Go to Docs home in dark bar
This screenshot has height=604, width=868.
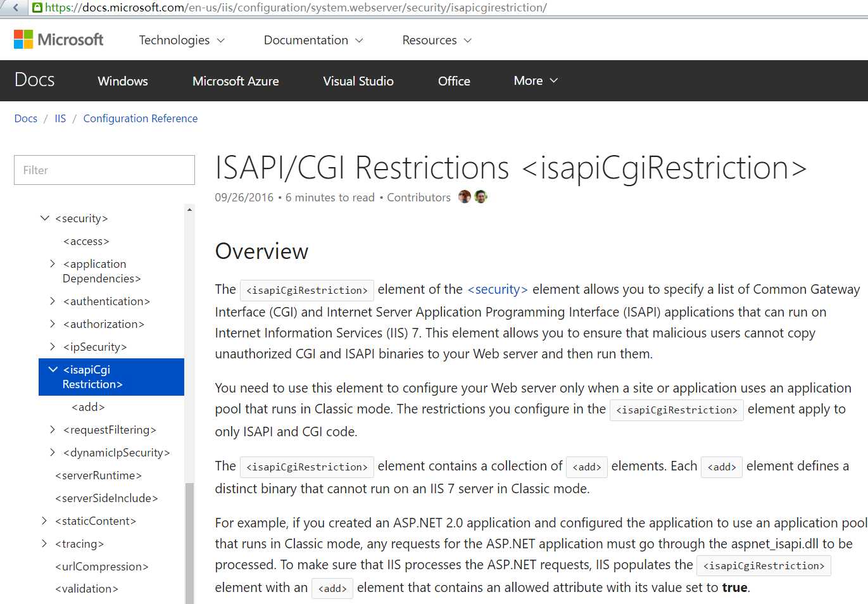tap(34, 80)
